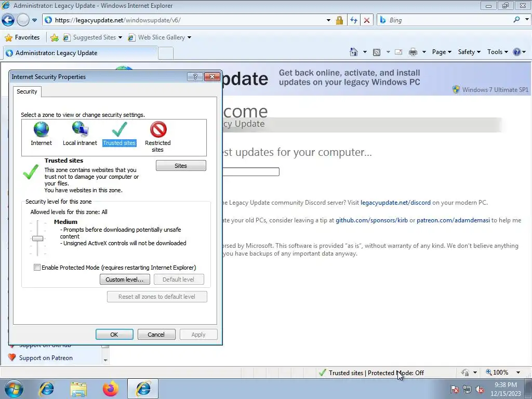This screenshot has height=399, width=532.
Task: Open the zoom level 100% dropdown
Action: (x=518, y=373)
